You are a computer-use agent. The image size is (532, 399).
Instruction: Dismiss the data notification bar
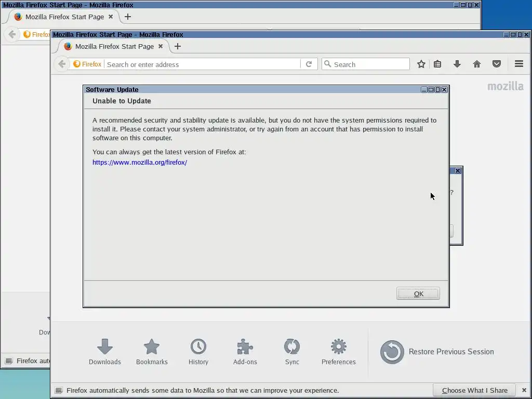coord(524,390)
